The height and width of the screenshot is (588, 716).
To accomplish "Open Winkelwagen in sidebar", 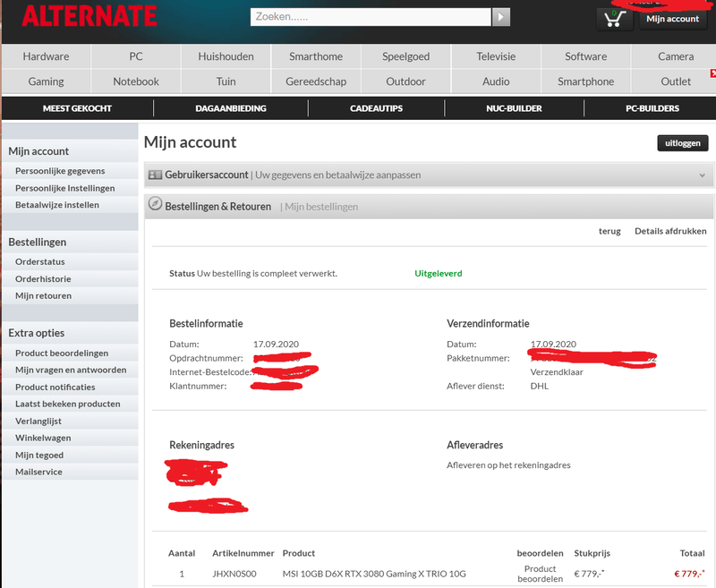I will (x=43, y=438).
